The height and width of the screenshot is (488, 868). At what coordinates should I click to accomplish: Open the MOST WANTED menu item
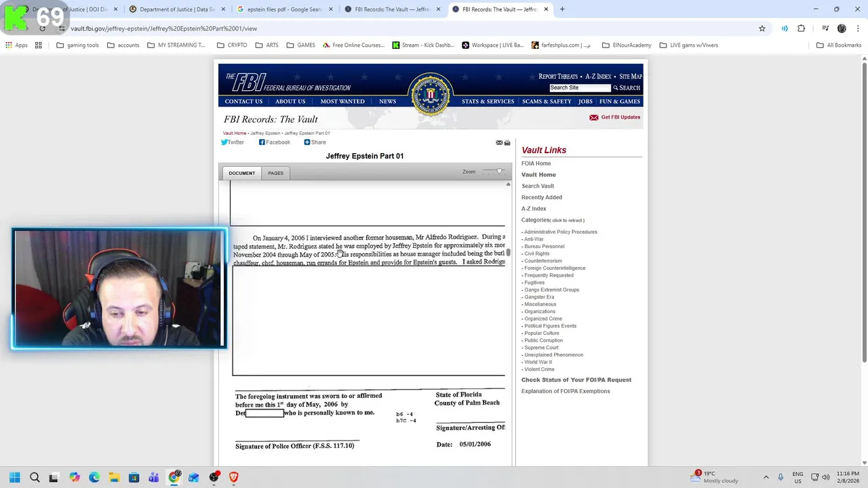[342, 102]
